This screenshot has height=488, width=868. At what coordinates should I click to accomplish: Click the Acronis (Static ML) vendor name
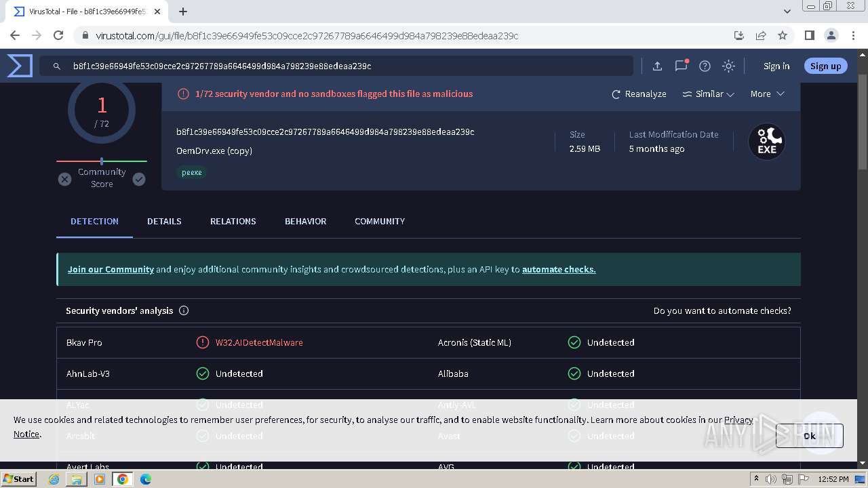point(475,342)
